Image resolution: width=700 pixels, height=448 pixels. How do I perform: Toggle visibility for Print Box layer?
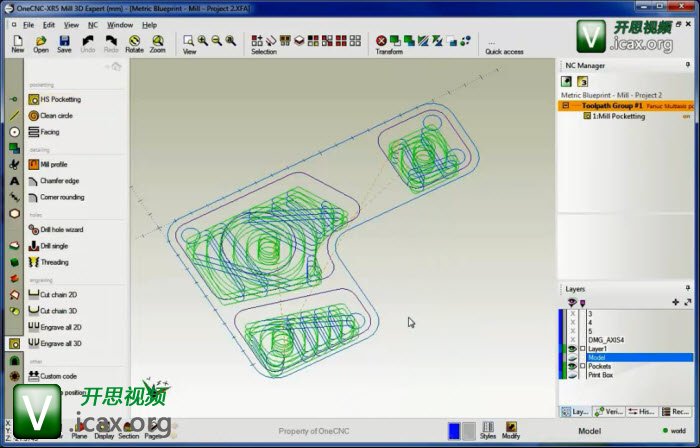tap(572, 375)
